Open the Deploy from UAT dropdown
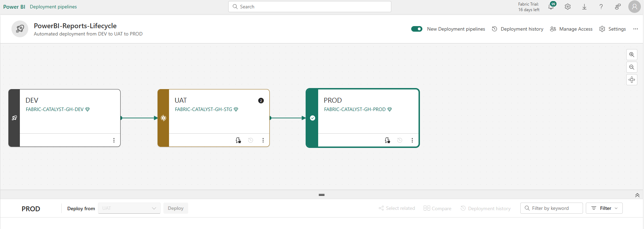The height and width of the screenshot is (229, 644). tap(129, 208)
